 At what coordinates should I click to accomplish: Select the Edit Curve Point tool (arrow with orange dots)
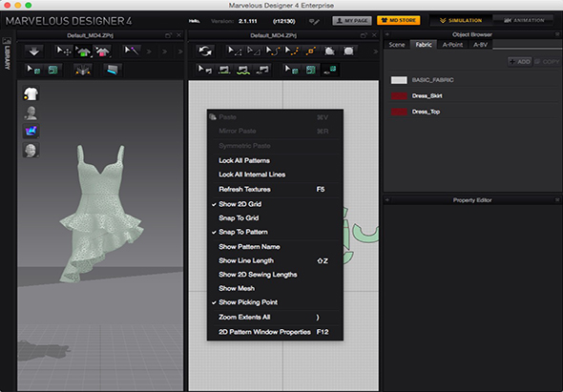point(292,52)
